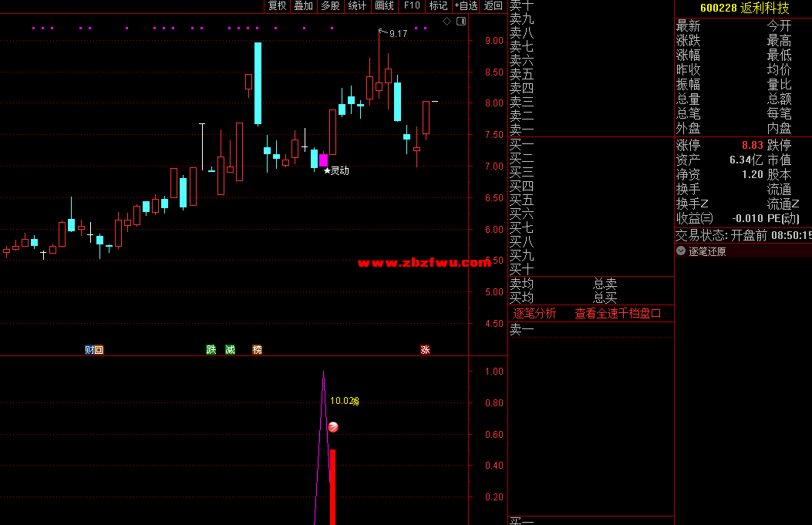Click the 外盘 label
The width and height of the screenshot is (812, 525).
point(688,128)
